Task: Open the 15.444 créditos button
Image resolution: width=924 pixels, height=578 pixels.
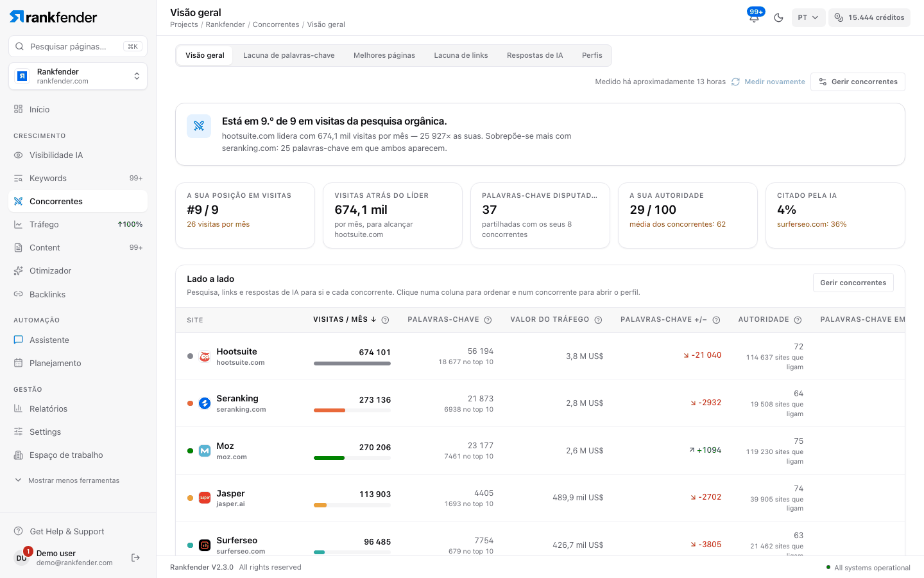Action: (x=869, y=17)
